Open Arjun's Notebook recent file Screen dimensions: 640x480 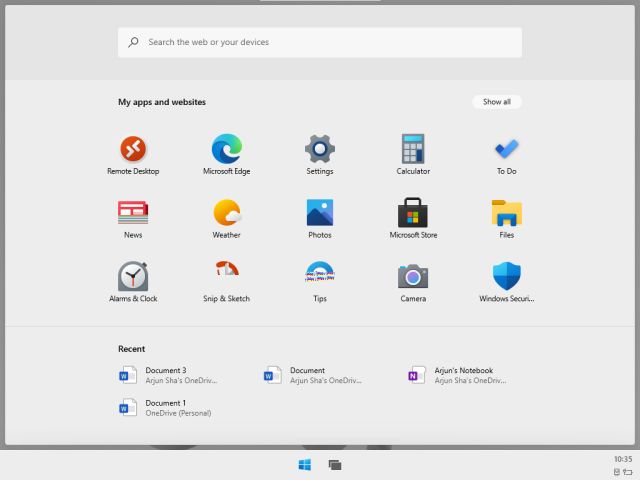click(x=457, y=375)
